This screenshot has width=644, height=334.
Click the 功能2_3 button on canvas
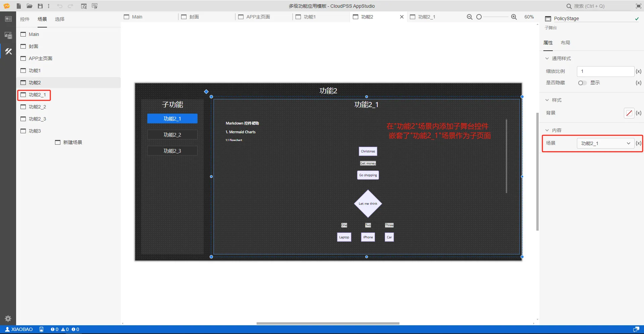coord(172,151)
